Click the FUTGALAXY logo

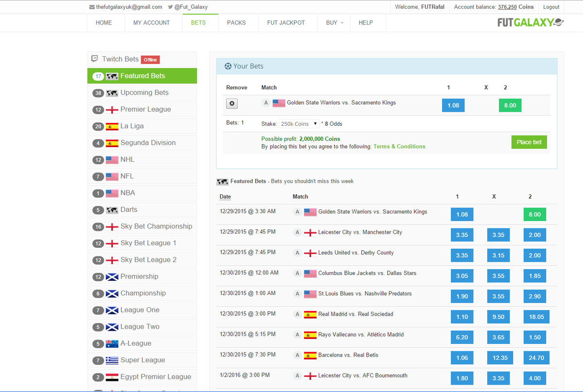[531, 22]
